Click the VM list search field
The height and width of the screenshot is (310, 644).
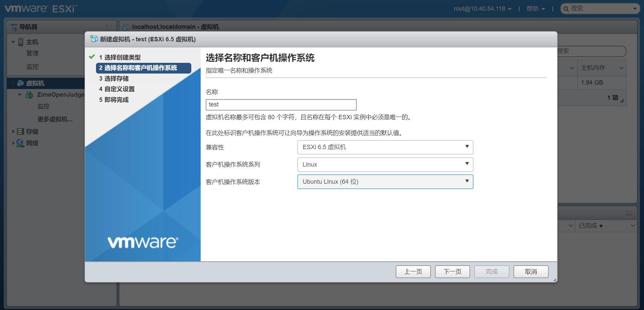(591, 51)
